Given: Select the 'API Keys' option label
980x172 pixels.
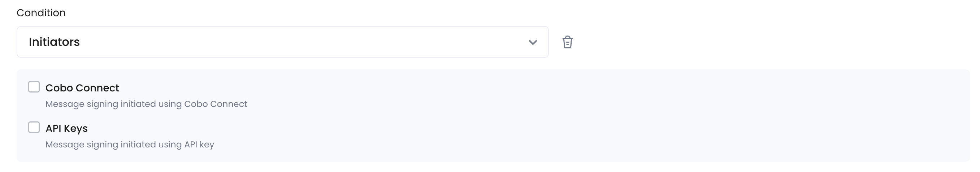Looking at the screenshot, I should tap(66, 129).
